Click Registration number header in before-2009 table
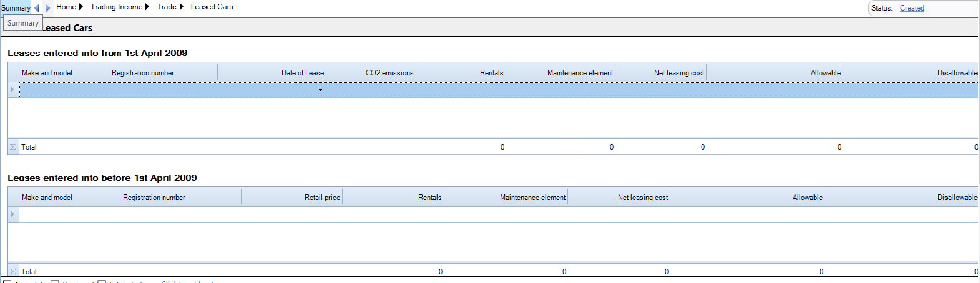 pos(181,198)
